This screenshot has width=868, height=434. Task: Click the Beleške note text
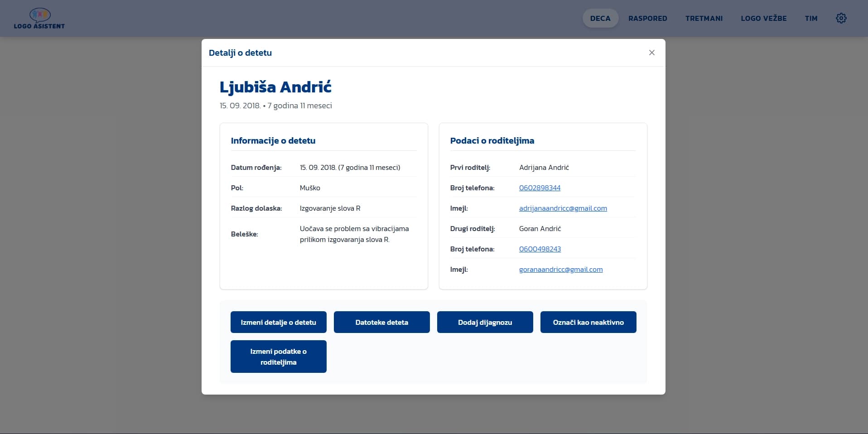pos(354,234)
